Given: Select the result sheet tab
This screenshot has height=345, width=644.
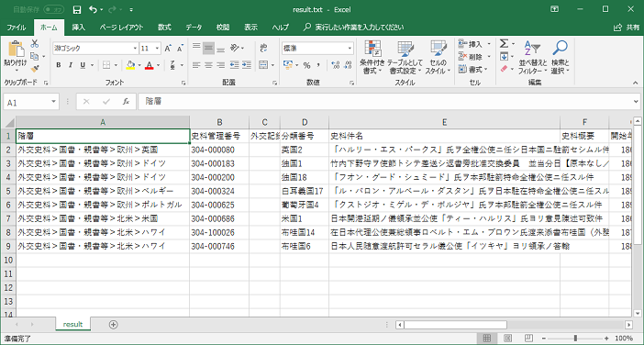Looking at the screenshot, I should coord(72,325).
